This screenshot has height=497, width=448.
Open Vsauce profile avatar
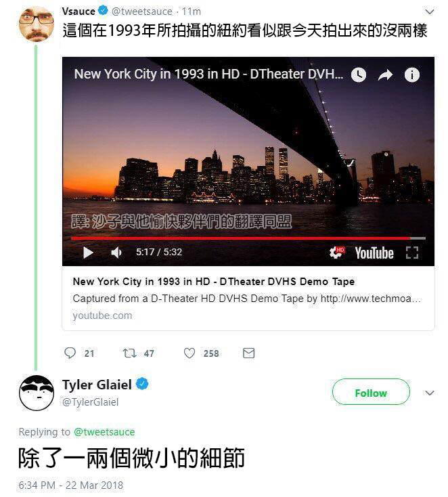37,24
